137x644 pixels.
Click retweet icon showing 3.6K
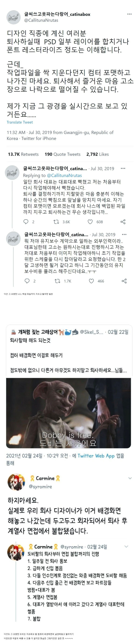coord(56,222)
